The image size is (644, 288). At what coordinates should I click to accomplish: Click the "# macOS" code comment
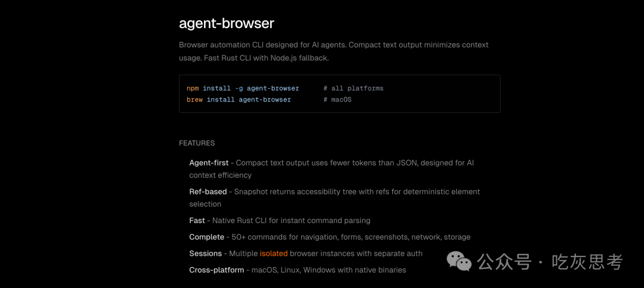[x=338, y=100]
